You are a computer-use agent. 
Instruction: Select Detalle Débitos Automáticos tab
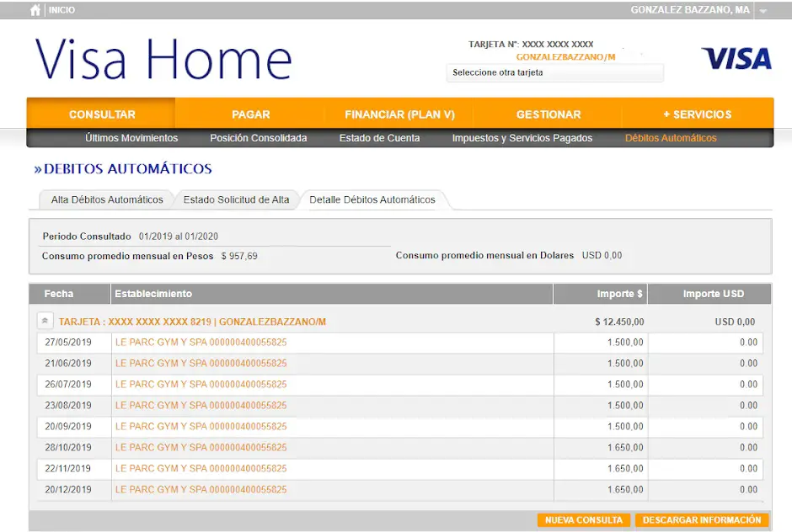(x=372, y=199)
